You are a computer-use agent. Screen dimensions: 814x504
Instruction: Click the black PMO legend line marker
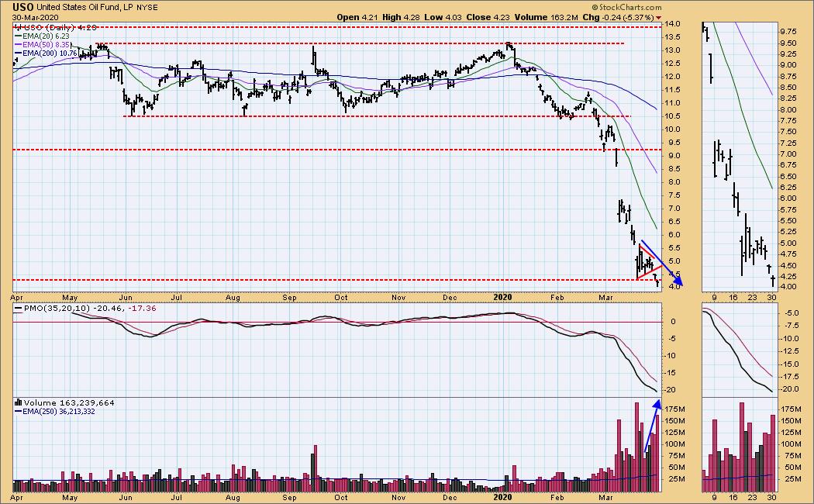(x=18, y=309)
